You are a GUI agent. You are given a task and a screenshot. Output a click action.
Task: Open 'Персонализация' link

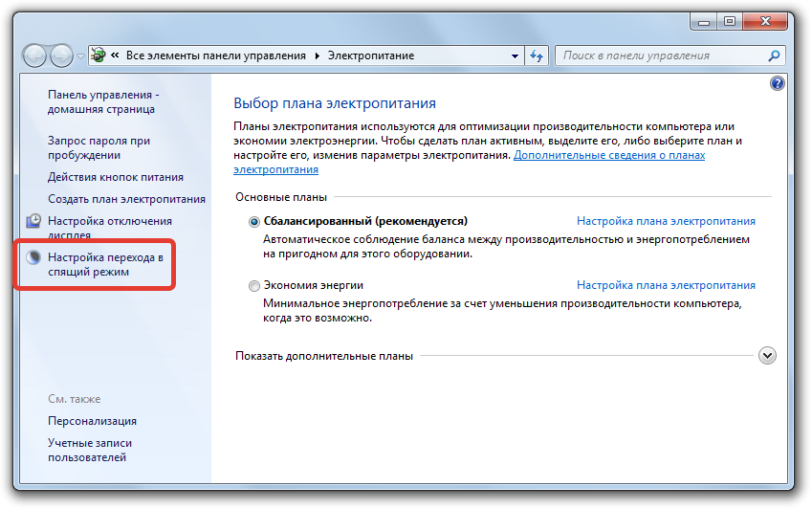click(x=92, y=421)
